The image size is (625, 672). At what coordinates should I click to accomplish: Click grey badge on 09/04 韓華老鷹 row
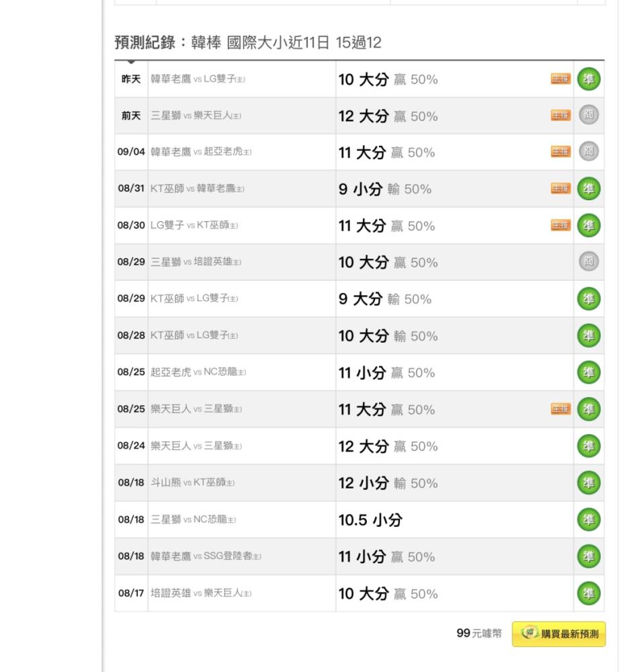(x=589, y=151)
